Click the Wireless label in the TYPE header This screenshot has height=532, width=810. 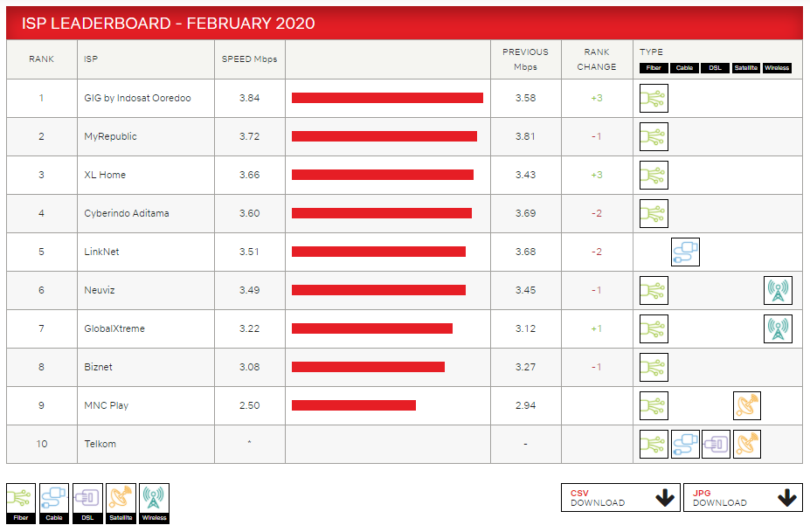777,67
